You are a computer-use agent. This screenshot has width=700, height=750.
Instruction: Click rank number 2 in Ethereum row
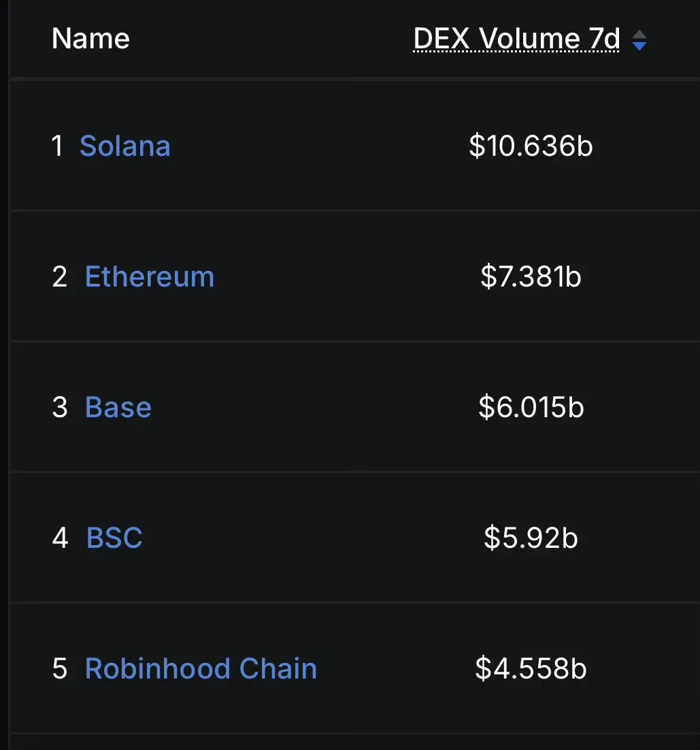pyautogui.click(x=60, y=277)
